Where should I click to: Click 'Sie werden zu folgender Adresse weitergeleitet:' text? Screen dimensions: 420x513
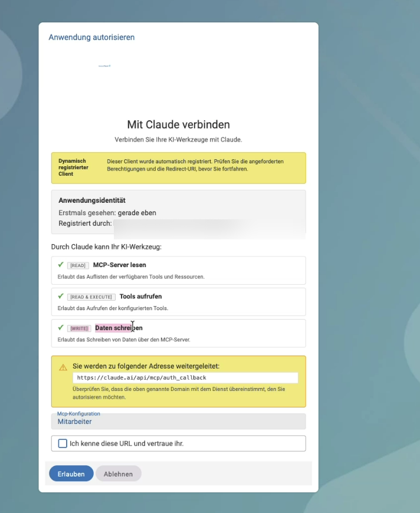tap(146, 366)
